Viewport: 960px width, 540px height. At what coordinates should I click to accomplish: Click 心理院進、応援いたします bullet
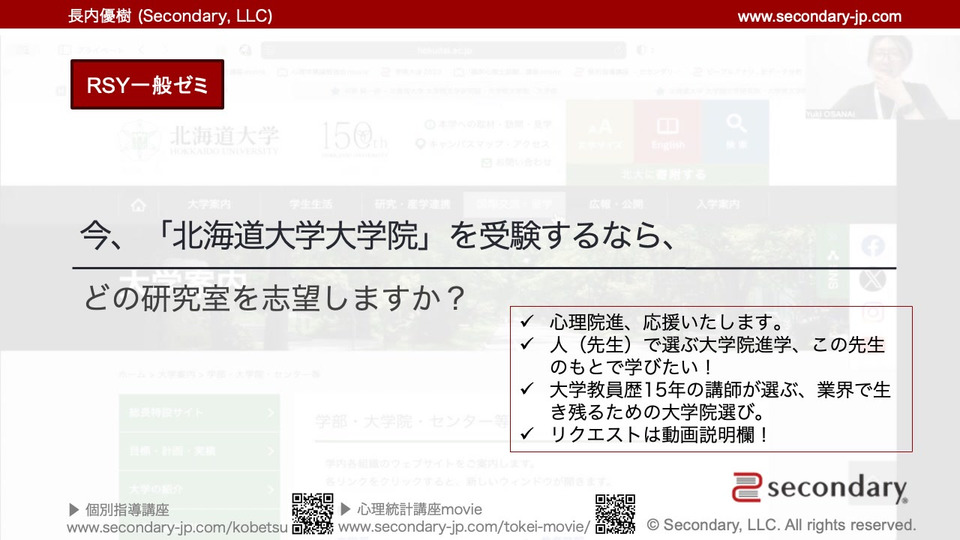point(667,322)
